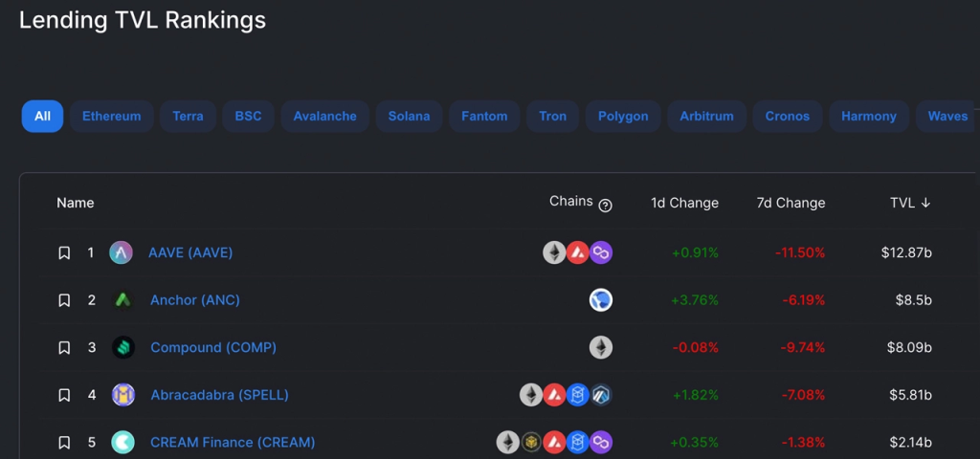Viewport: 980px width, 459px height.
Task: Click the Terra chain icon in Anchor row
Action: click(x=601, y=300)
